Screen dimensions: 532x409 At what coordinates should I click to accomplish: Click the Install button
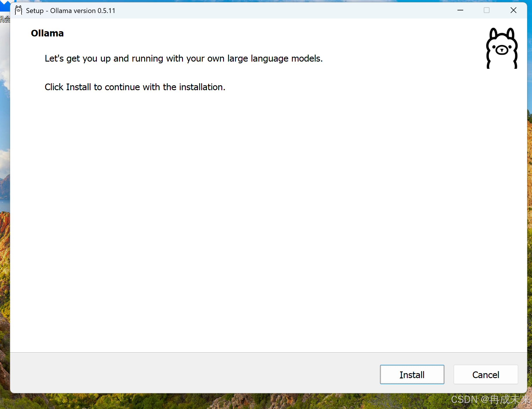[412, 375]
